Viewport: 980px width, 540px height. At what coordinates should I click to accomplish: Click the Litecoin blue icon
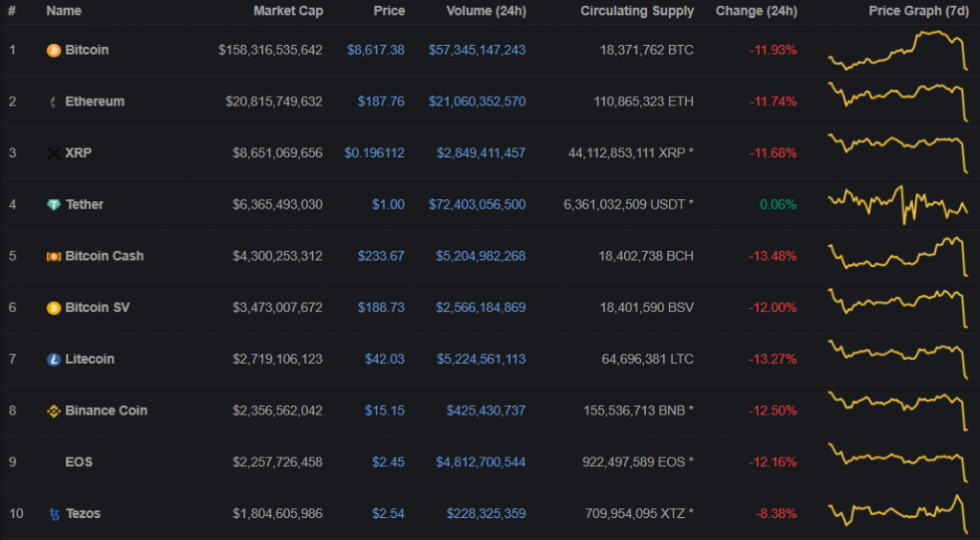[54, 360]
